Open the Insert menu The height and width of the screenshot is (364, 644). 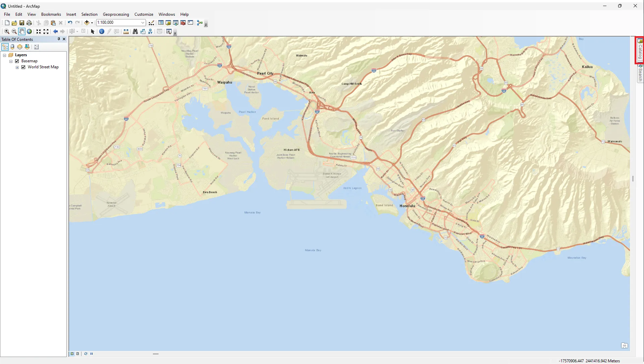[71, 14]
